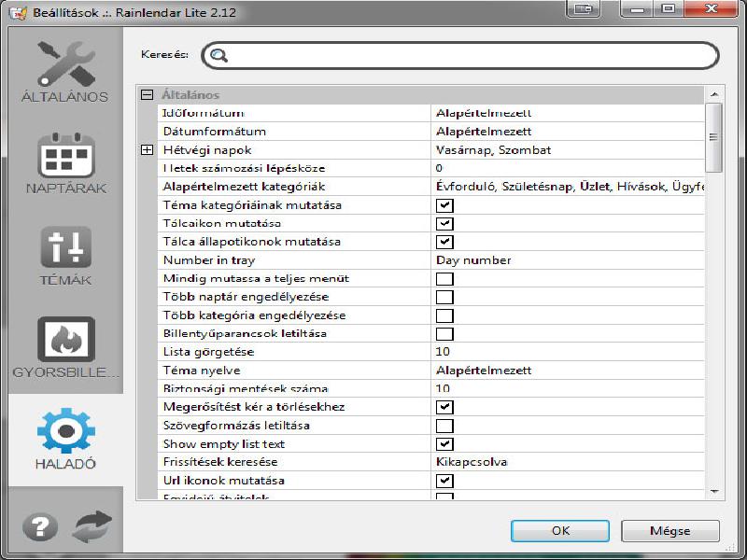Uncheck Téma kategóriáinak mutatása

444,205
